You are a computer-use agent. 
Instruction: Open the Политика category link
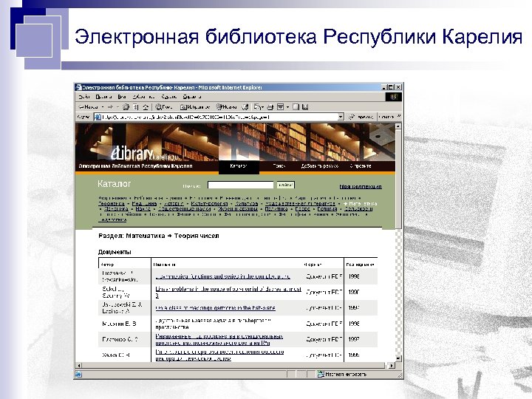pyautogui.click(x=276, y=209)
